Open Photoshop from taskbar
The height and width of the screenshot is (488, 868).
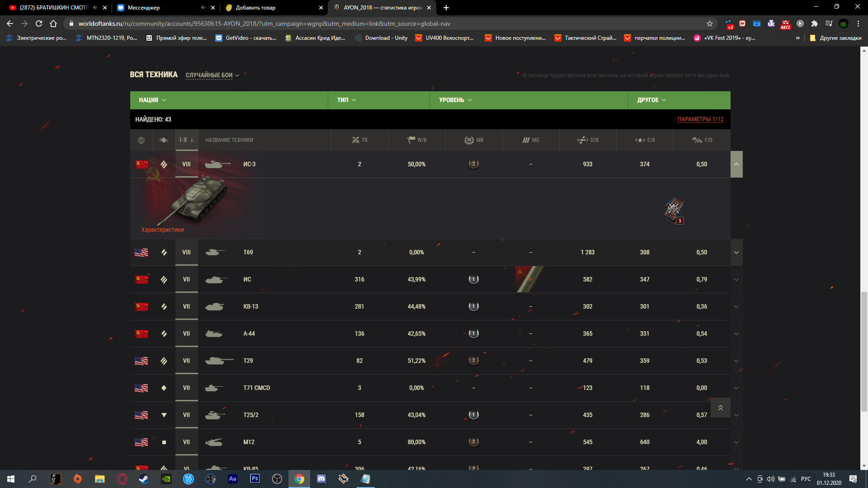click(255, 479)
